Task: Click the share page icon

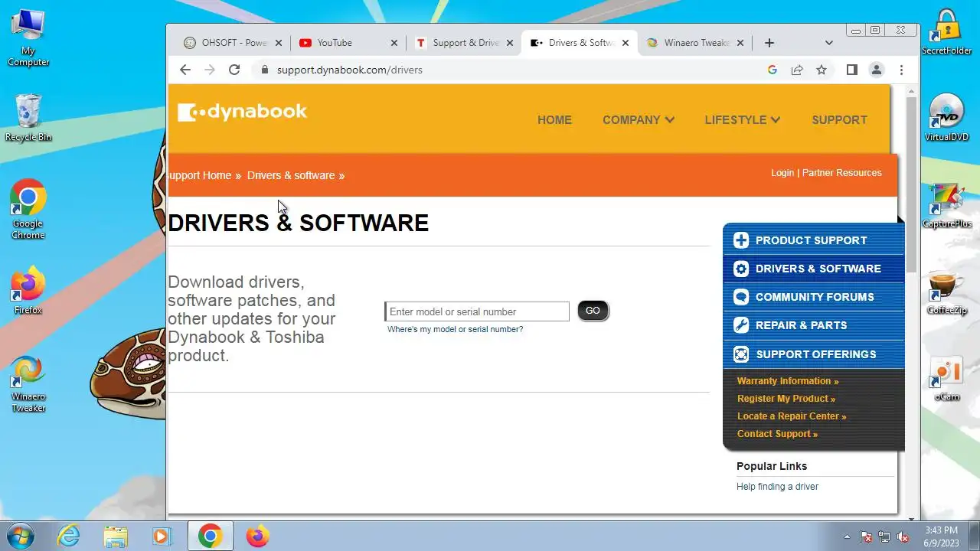Action: tap(797, 70)
